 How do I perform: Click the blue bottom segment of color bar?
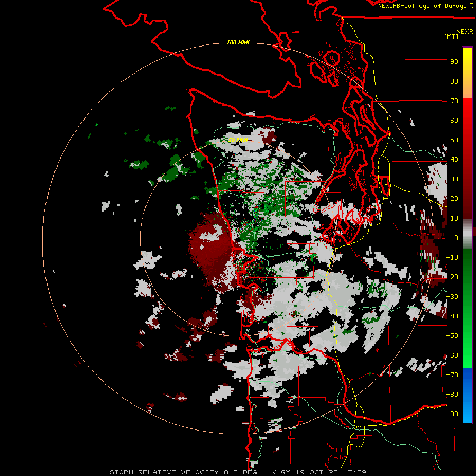point(467,396)
